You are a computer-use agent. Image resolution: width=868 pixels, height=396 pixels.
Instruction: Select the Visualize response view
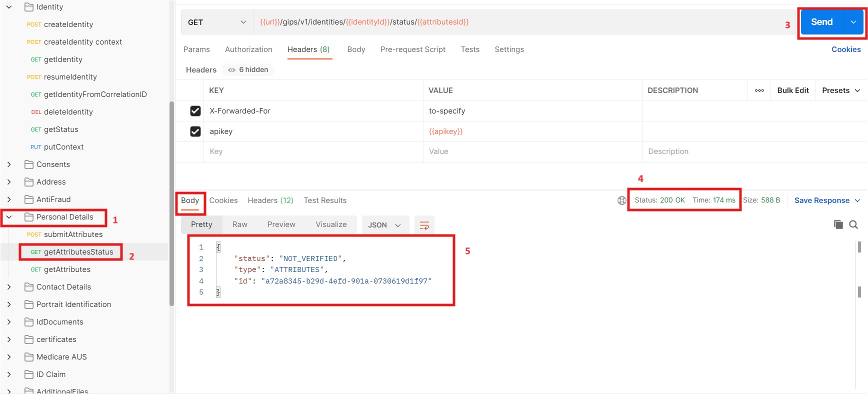[331, 224]
